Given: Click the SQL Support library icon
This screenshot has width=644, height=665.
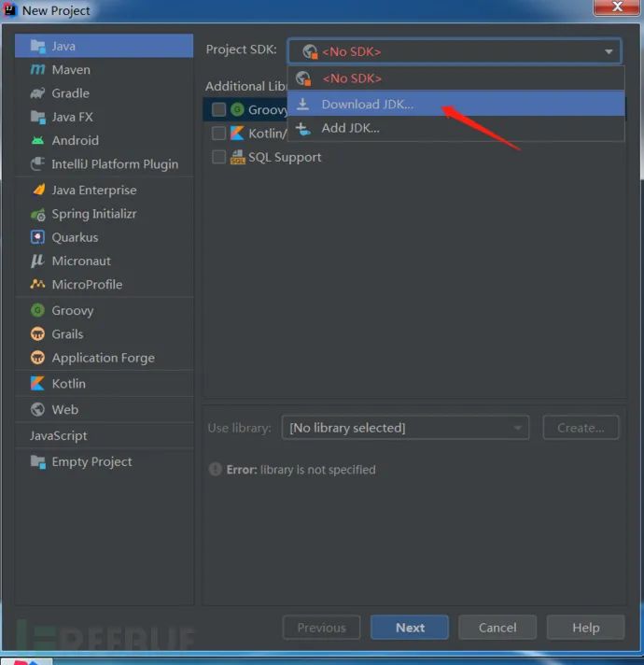Looking at the screenshot, I should click(238, 157).
